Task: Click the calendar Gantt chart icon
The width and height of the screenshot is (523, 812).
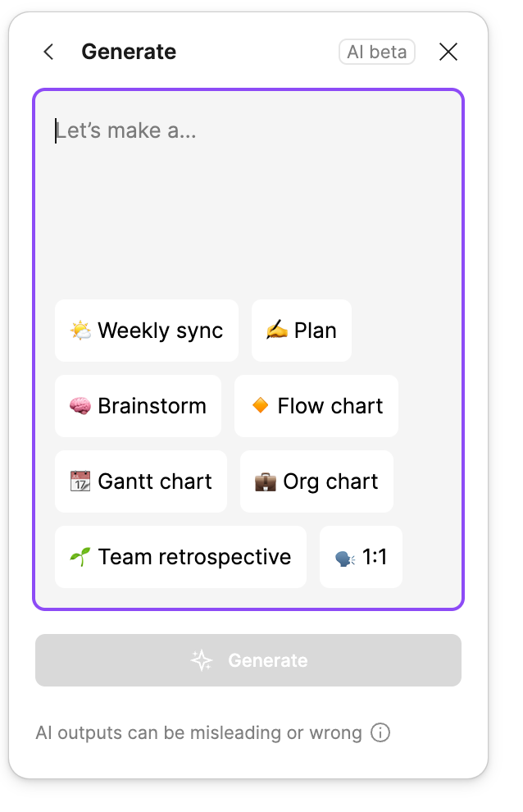Action: pyautogui.click(x=80, y=481)
